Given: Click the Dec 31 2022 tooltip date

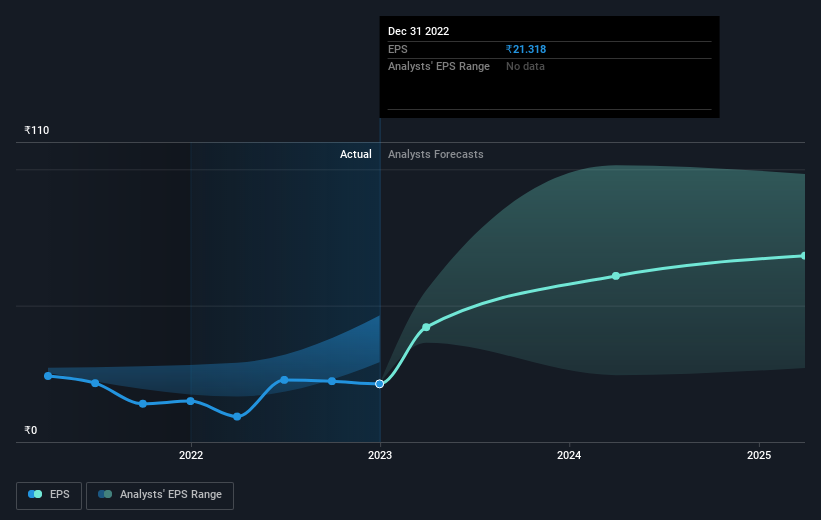Looking at the screenshot, I should (418, 31).
